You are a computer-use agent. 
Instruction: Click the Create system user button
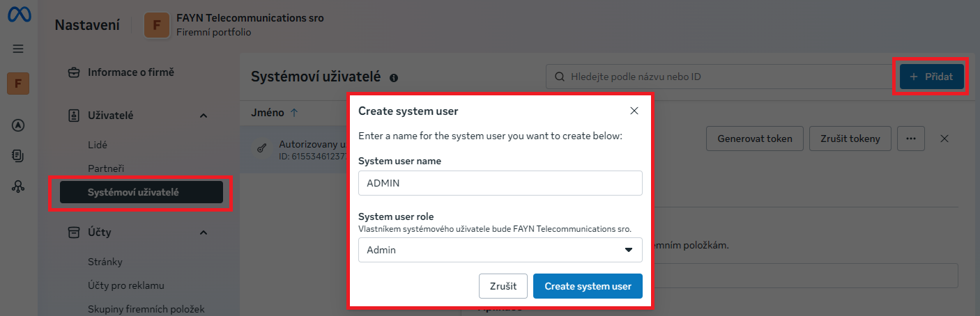click(x=588, y=286)
